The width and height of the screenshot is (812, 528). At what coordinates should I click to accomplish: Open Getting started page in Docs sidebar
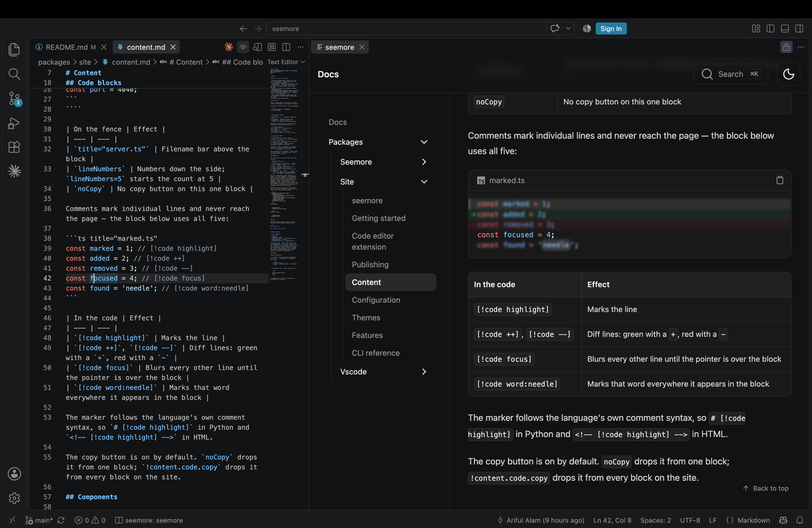point(378,218)
